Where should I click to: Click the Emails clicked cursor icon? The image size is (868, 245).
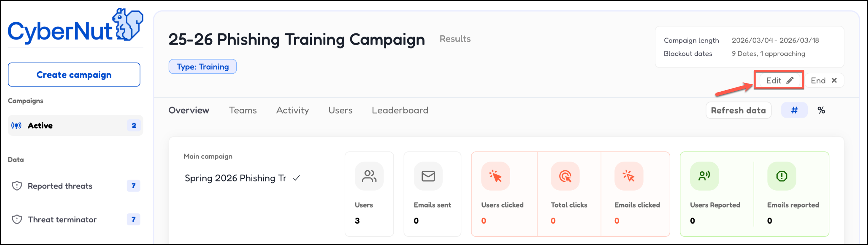click(628, 176)
